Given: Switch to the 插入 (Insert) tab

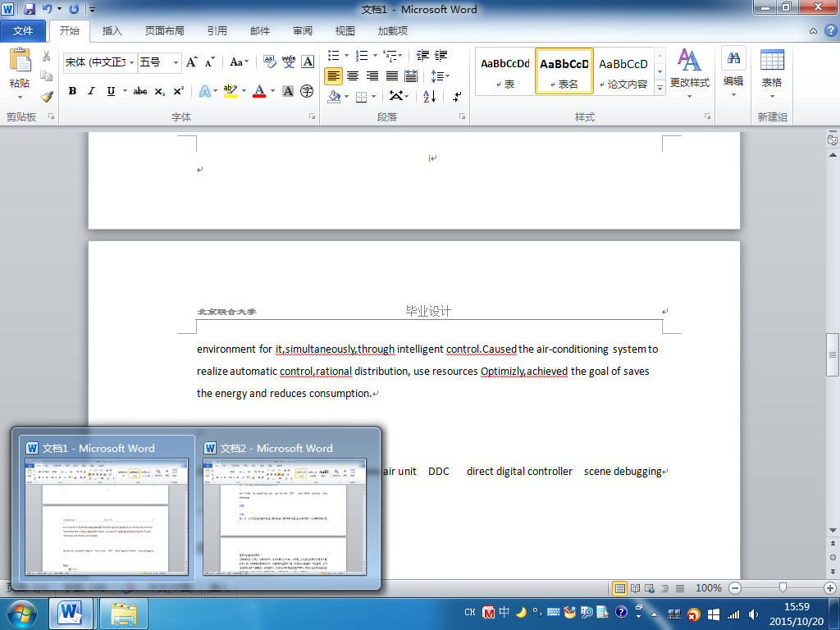Looking at the screenshot, I should tap(112, 31).
